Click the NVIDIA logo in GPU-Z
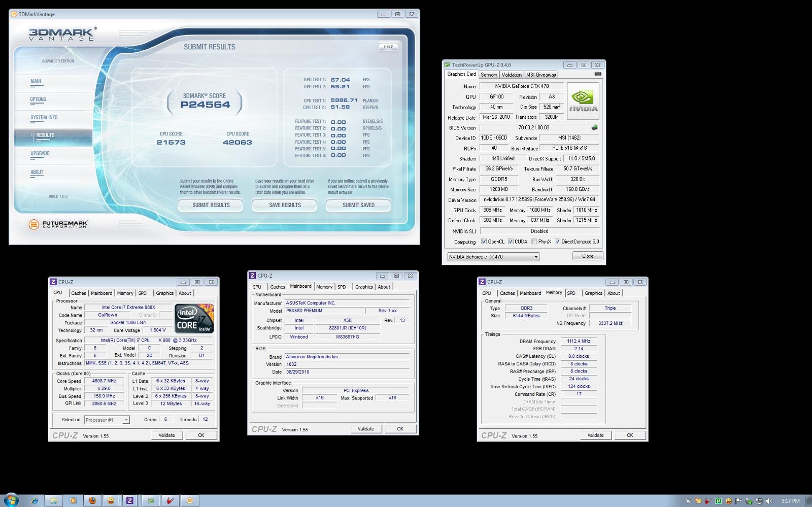 click(x=583, y=101)
